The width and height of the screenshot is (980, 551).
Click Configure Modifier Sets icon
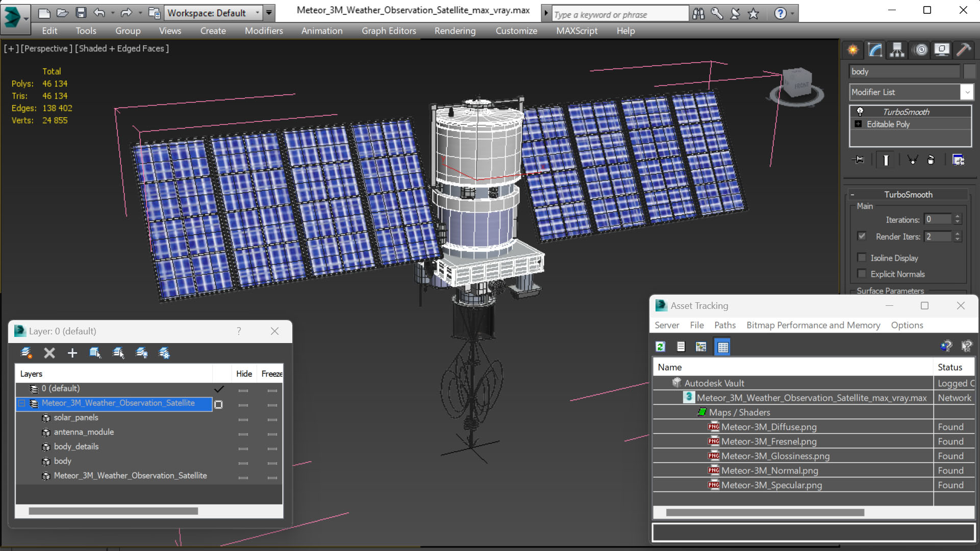[959, 160]
